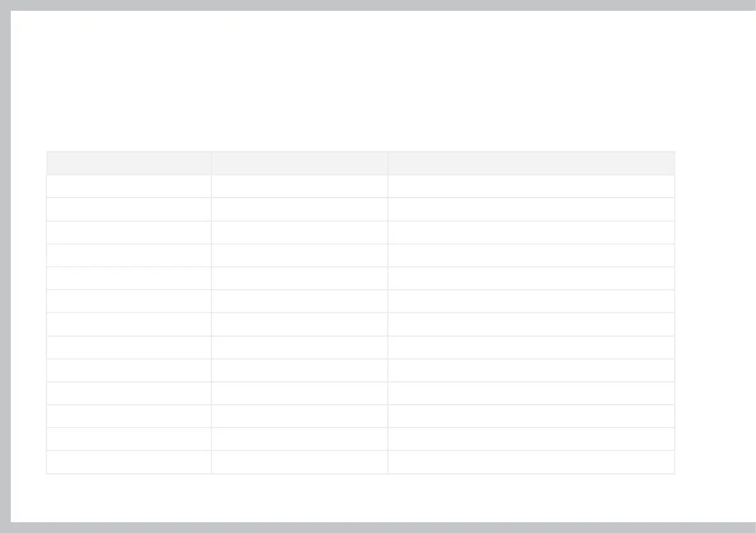Click the middle column's gray header cell
This screenshot has height=533, width=756.
click(x=299, y=163)
